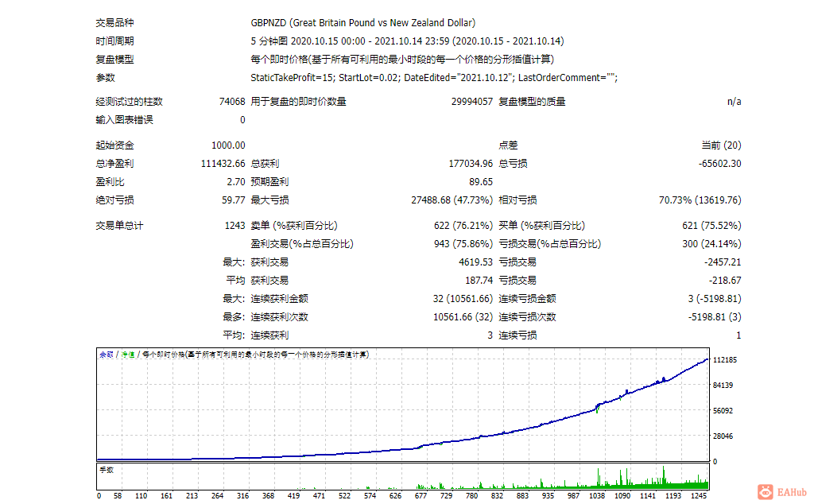Select loss trades value 300 (24.14%)

click(711, 244)
